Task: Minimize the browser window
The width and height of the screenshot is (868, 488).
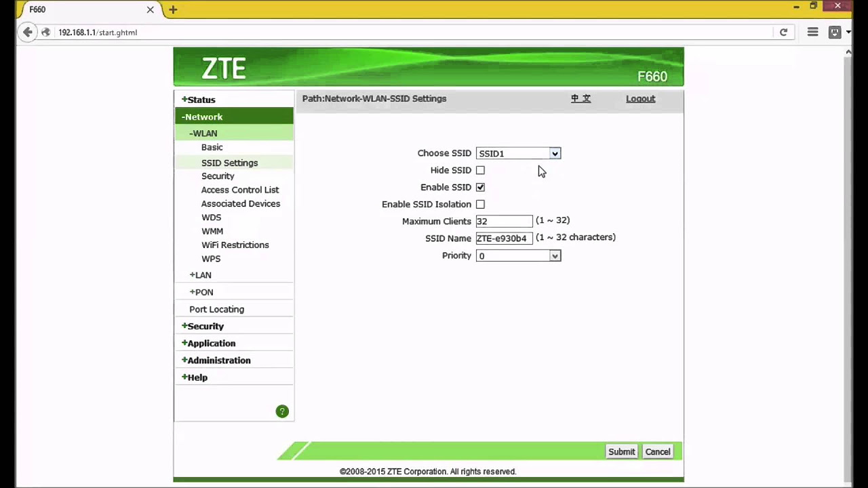Action: 796,6
